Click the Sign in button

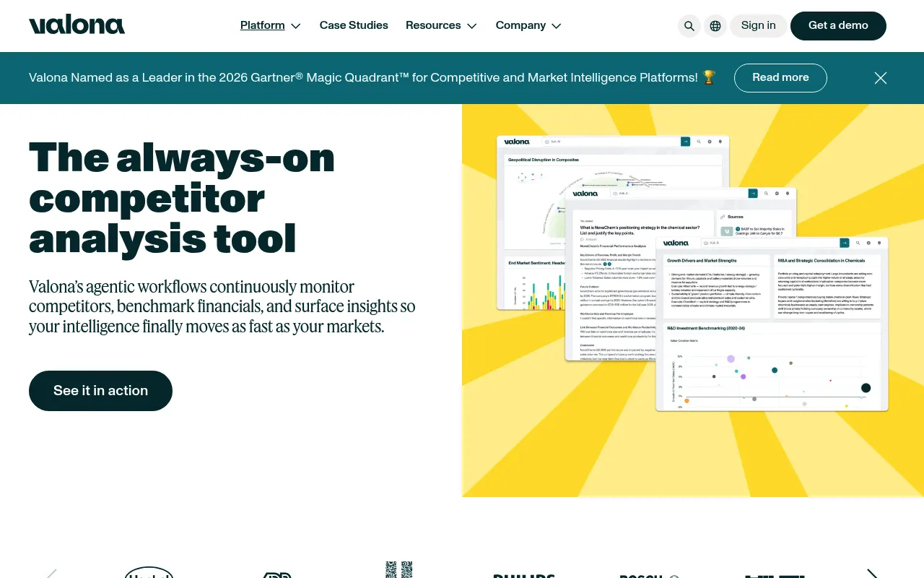759,26
